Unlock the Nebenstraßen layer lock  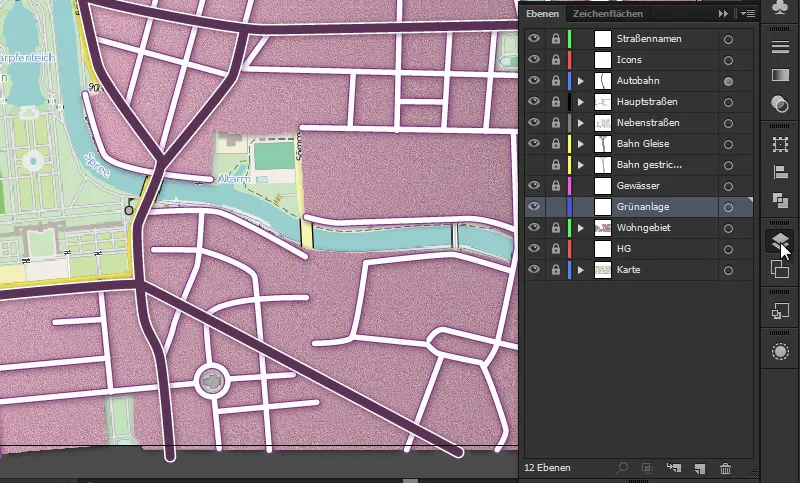(x=556, y=123)
